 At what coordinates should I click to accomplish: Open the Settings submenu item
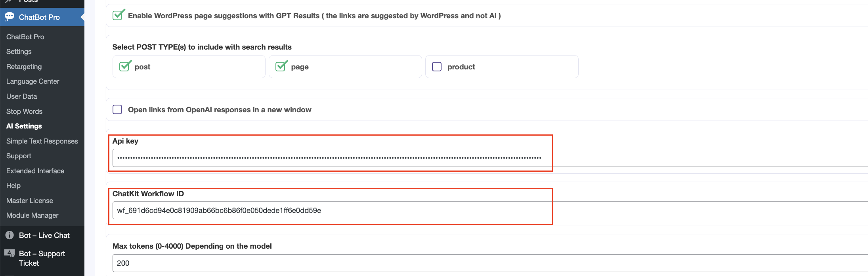19,52
